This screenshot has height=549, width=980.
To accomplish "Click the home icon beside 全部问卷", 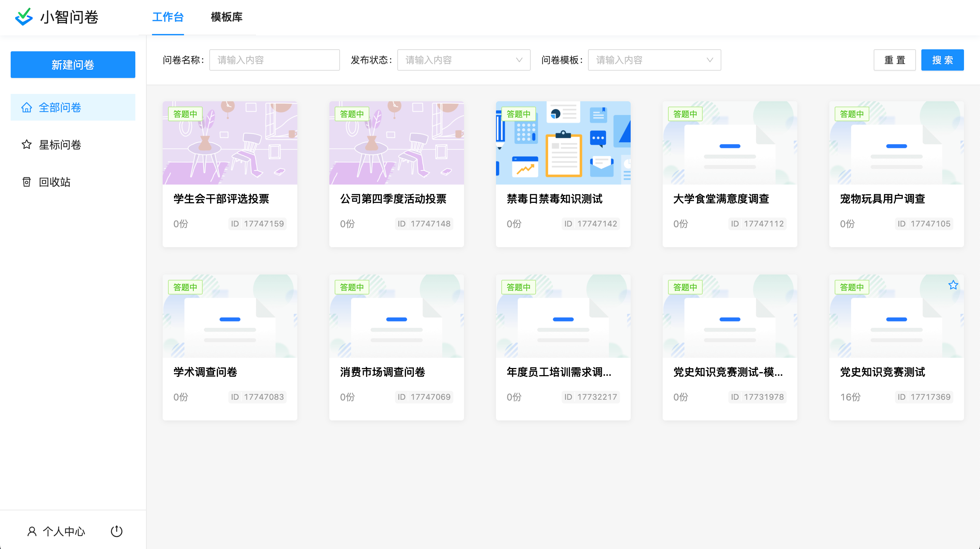I will click(x=26, y=108).
